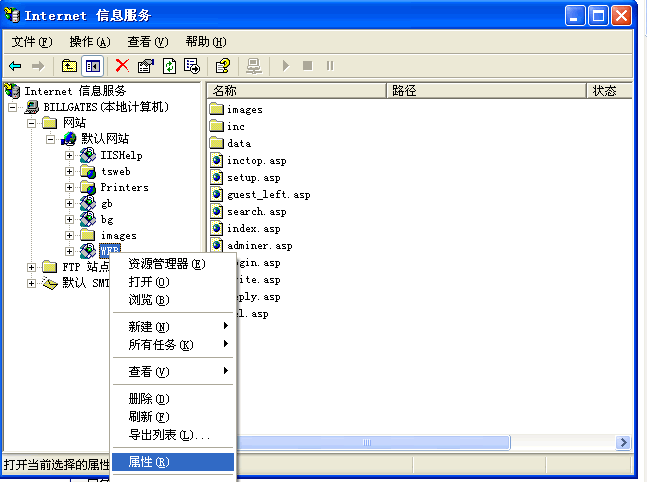Click the setup.asp file icon

coord(217,177)
